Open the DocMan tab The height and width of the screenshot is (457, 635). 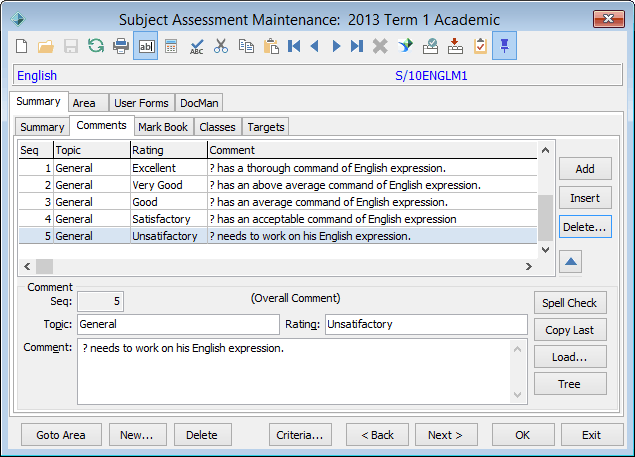199,103
